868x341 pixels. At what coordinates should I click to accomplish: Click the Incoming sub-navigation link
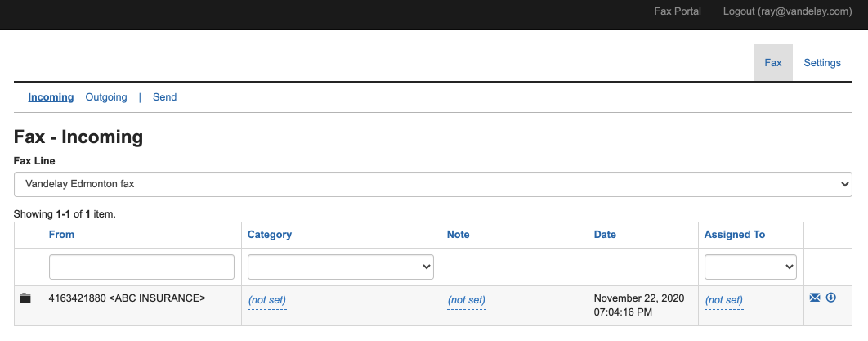(51, 97)
